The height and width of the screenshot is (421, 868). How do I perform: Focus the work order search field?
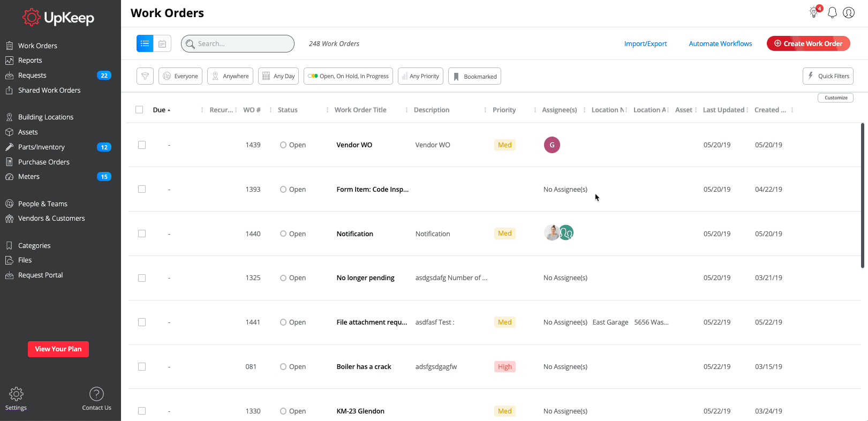pos(238,43)
